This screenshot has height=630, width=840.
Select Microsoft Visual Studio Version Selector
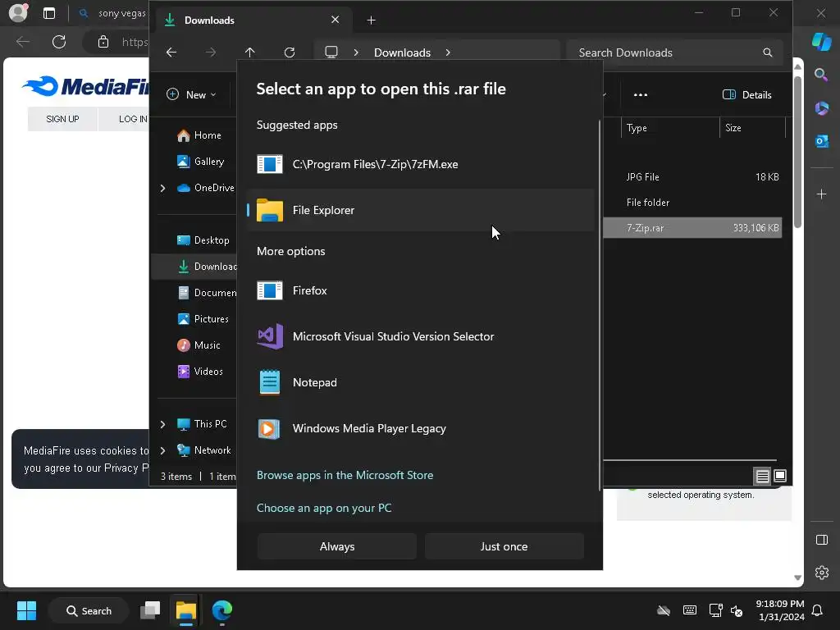click(421, 336)
